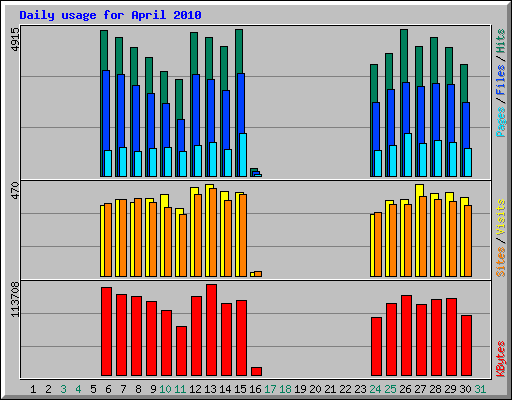Click the orange Sites bar for day 24

pyautogui.click(x=378, y=244)
